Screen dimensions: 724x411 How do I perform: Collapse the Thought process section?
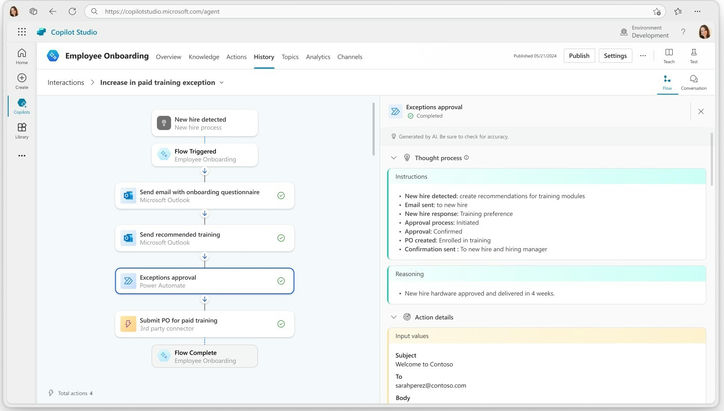(x=394, y=158)
